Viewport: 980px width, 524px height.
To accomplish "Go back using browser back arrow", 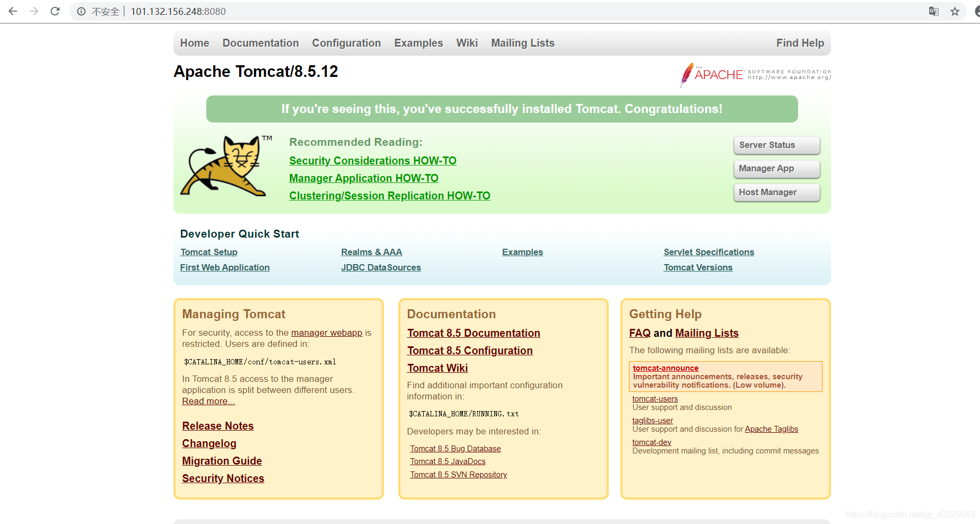I will click(13, 11).
